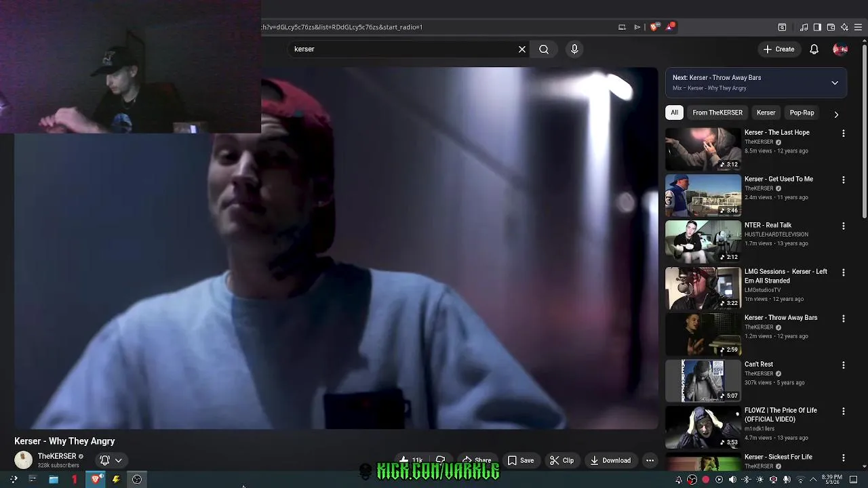868x488 pixels.
Task: Click the screen brightness tray icon
Action: point(759,479)
